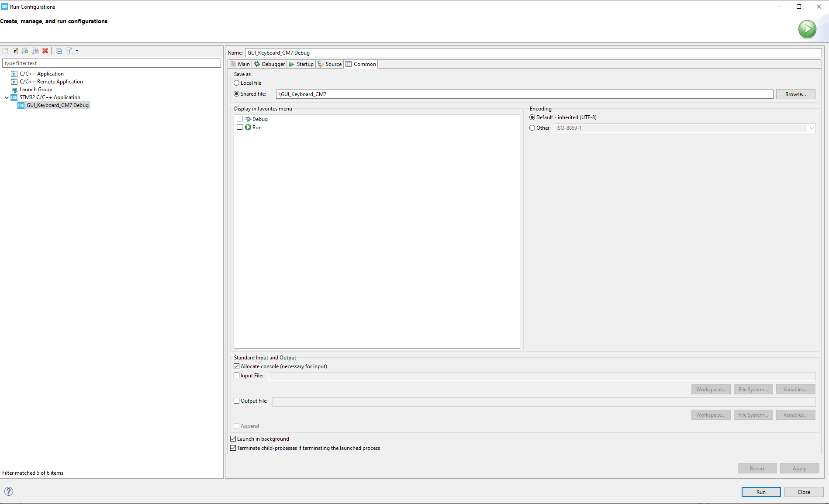Collapse the STM32 C/C++ Application tree node

coord(7,97)
